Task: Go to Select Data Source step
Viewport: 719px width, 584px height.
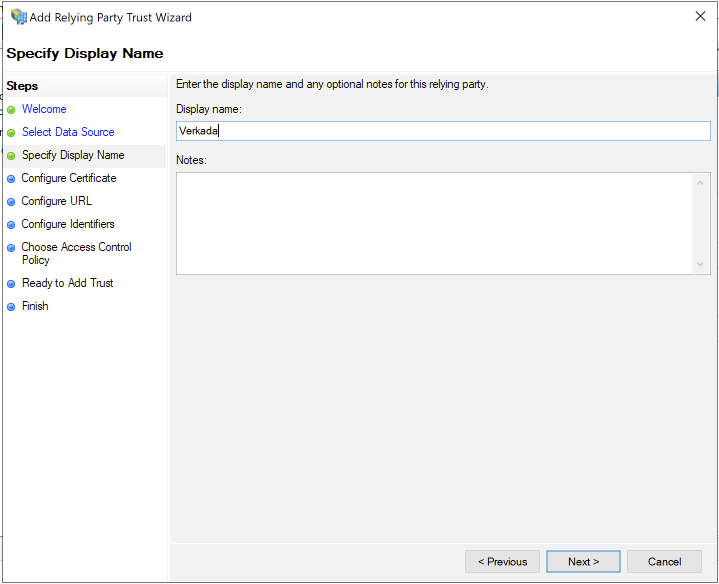Action: pyautogui.click(x=68, y=132)
